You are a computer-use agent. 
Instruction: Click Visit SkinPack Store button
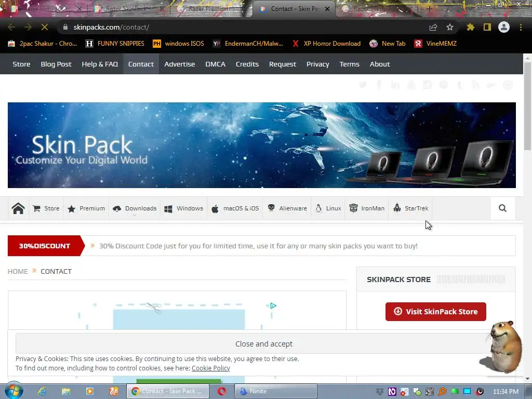436,312
